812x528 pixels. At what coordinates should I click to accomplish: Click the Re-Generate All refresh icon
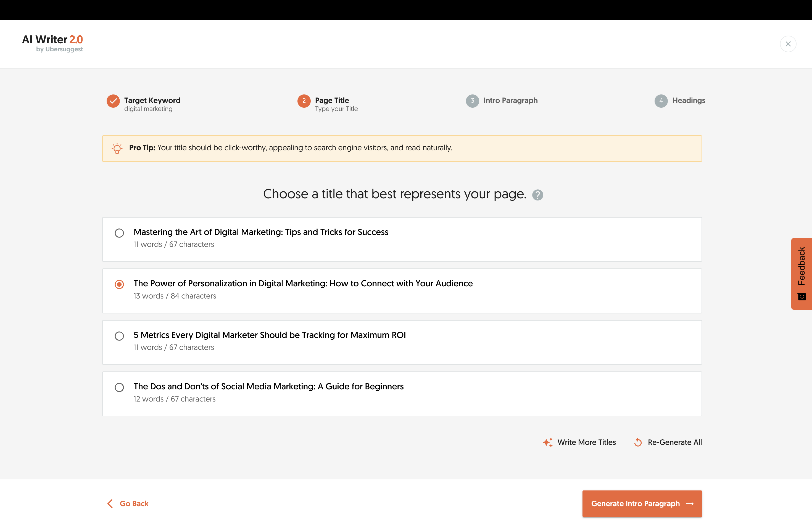638,442
